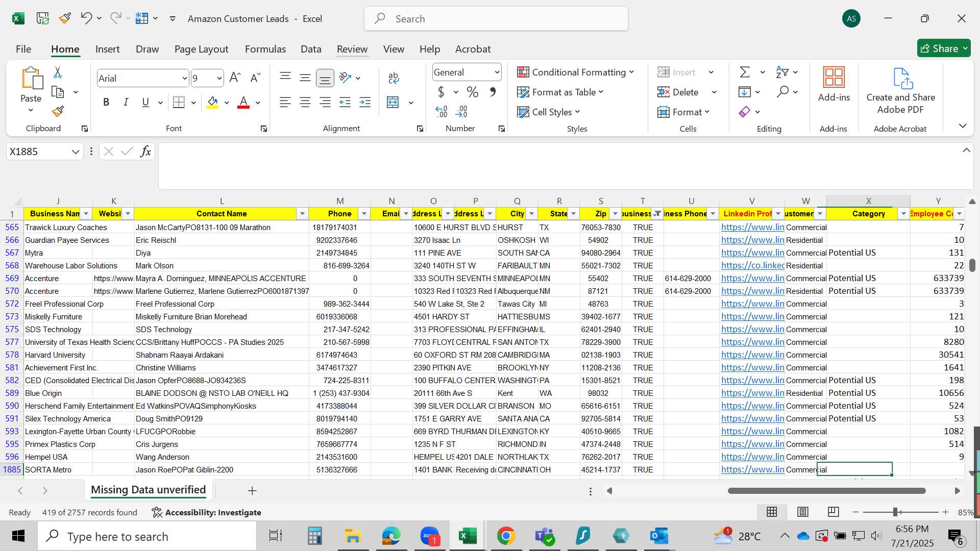Screen dimensions: 980x551
Task: Open the Number Format General dropdown
Action: [497, 72]
